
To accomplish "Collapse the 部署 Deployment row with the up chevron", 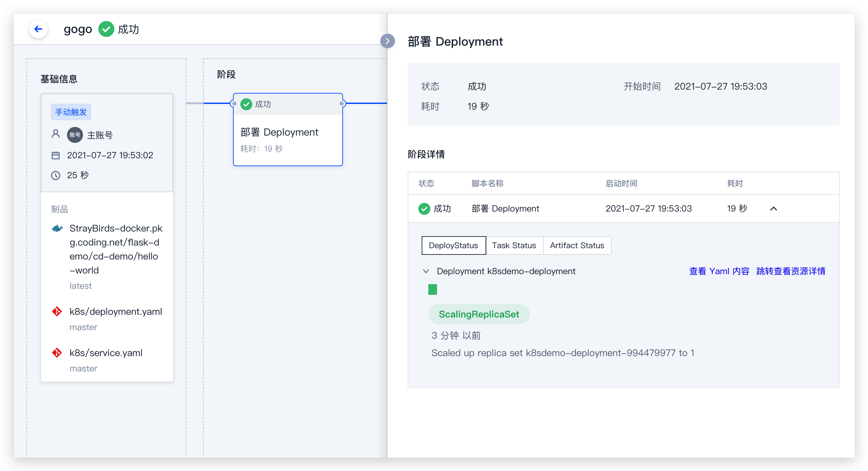I will pos(773,209).
